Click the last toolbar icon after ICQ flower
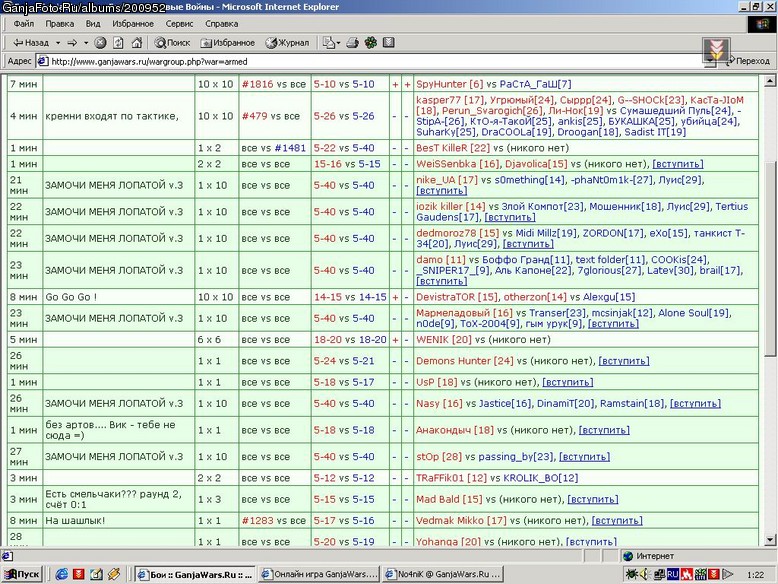Viewport: 778px width, 584px height. pos(389,43)
